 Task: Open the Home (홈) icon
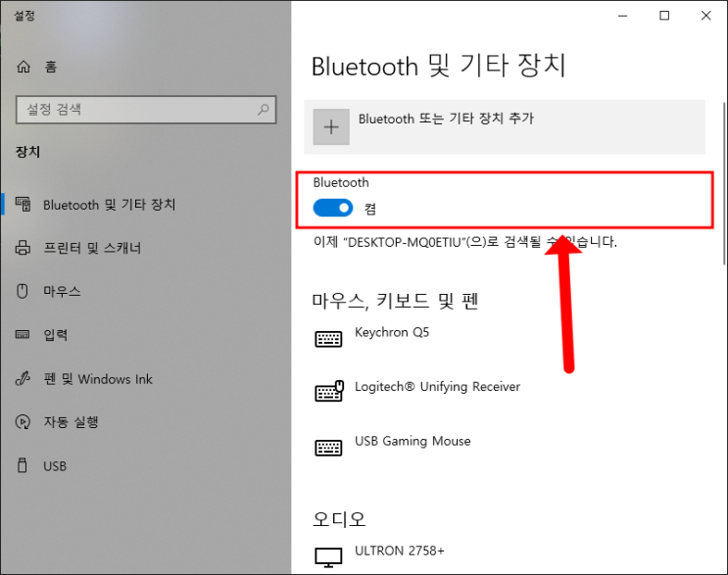point(24,67)
